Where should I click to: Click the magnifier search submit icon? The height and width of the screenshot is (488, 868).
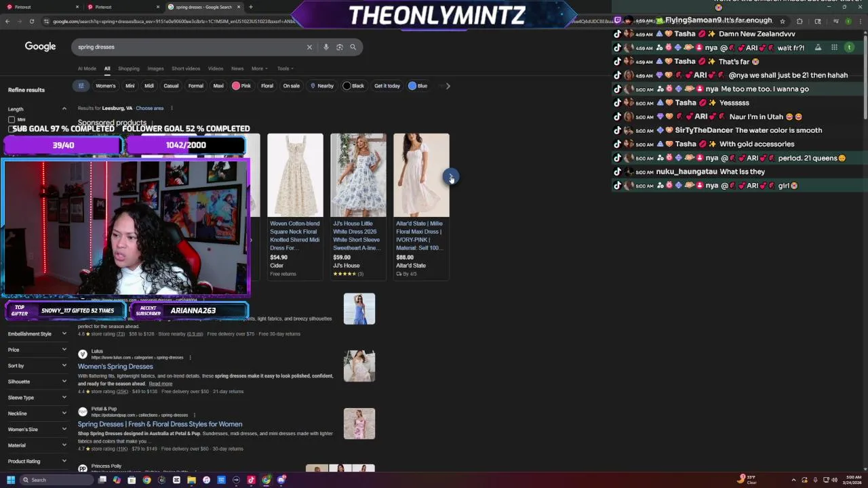point(353,47)
